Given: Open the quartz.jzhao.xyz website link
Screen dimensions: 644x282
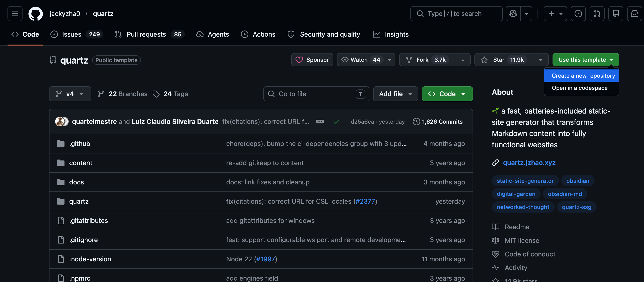Looking at the screenshot, I should click(529, 163).
